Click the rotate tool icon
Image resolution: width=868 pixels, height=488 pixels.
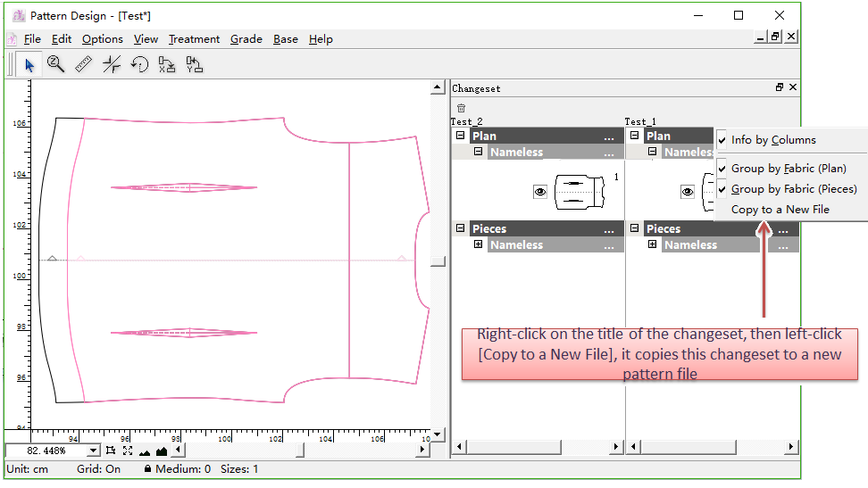(139, 64)
